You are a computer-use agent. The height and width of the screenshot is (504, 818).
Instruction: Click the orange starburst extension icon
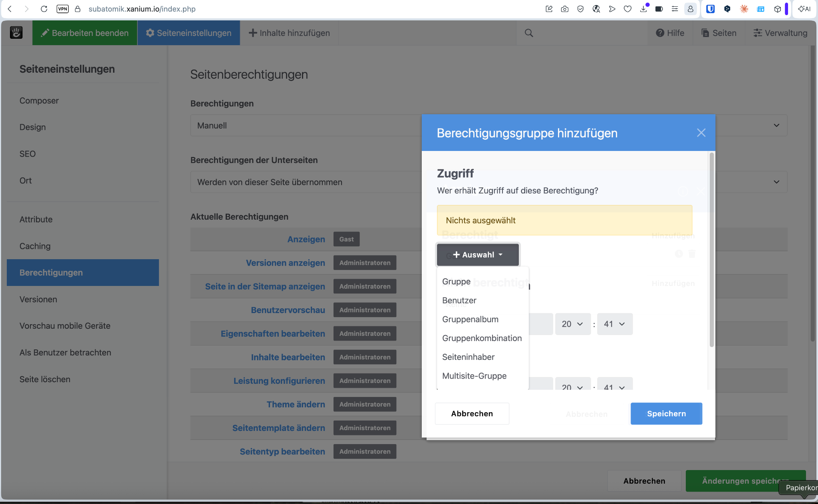(744, 9)
